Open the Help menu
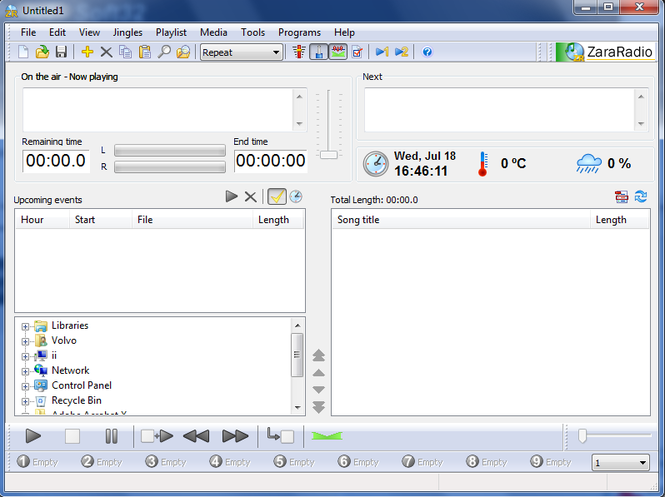Viewport: 665px width, 497px height. [x=344, y=32]
